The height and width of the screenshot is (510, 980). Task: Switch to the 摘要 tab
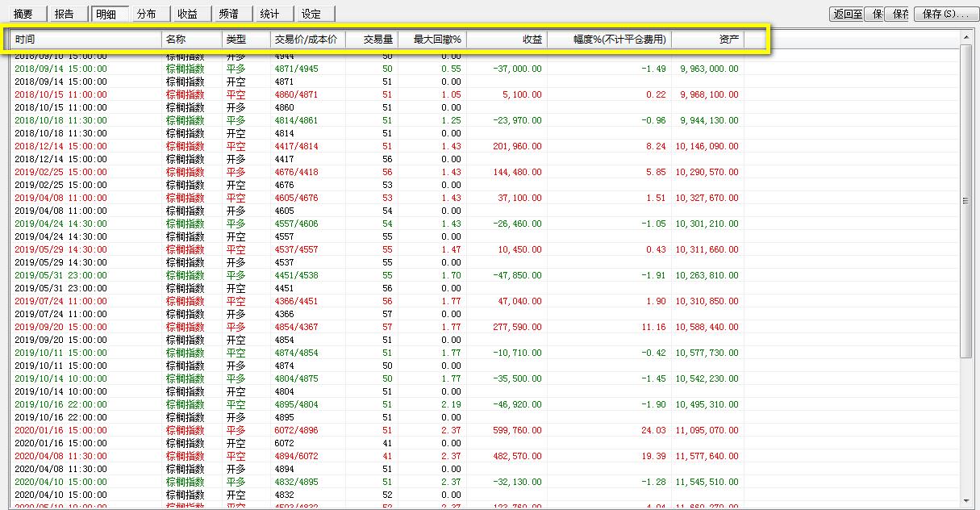(24, 15)
